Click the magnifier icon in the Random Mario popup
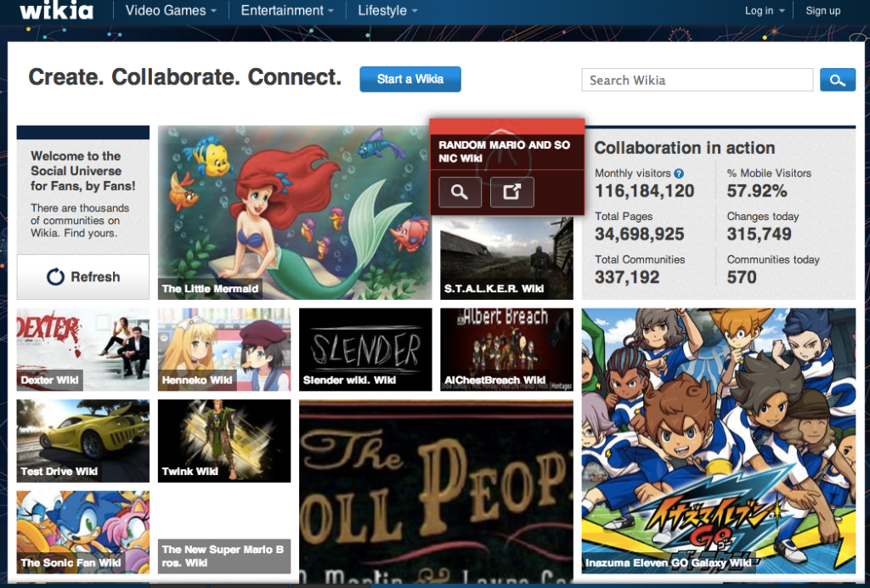The height and width of the screenshot is (588, 870). [460, 192]
